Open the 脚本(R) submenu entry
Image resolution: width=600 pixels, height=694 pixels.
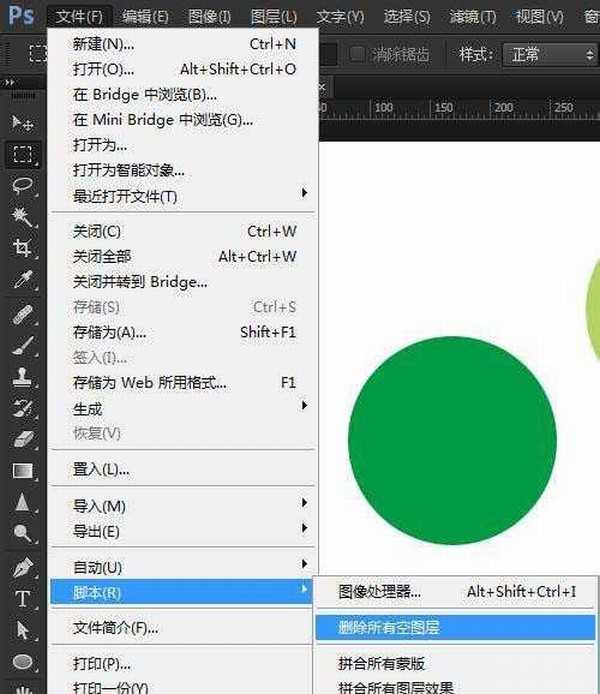[181, 591]
